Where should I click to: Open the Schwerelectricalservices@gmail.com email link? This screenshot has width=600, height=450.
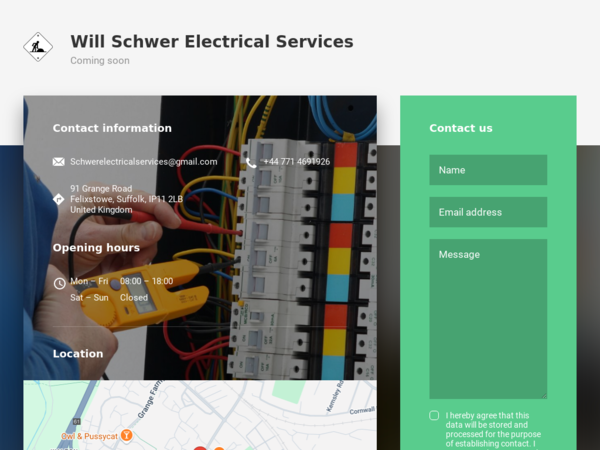(x=143, y=162)
